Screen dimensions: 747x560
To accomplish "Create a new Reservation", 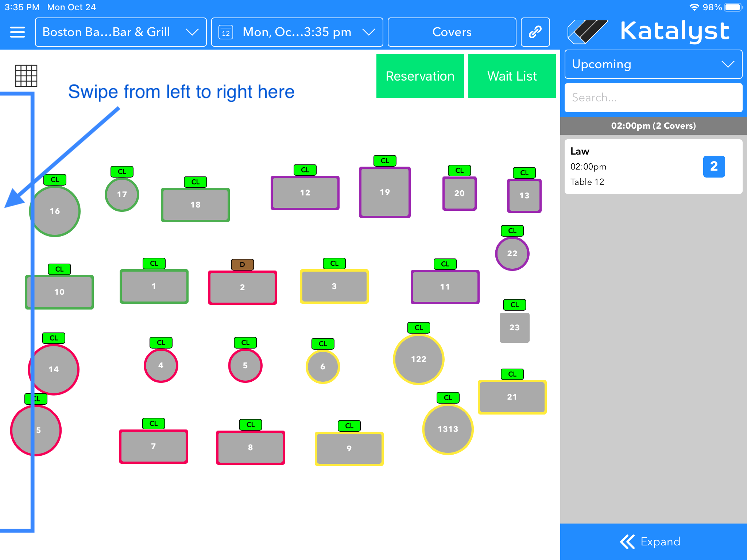I will coord(420,76).
